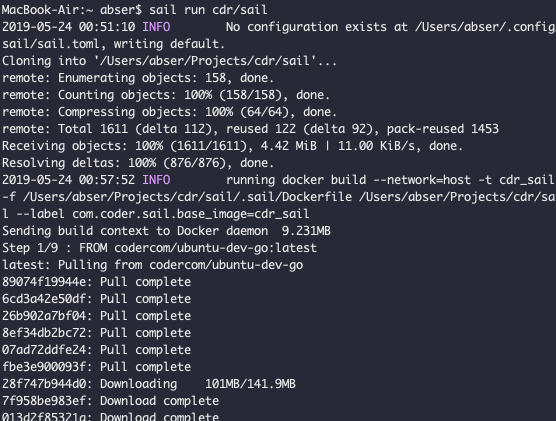This screenshot has height=421, width=556.
Task: Click the 'Sending build context' 9.231MB line
Action: click(x=166, y=231)
